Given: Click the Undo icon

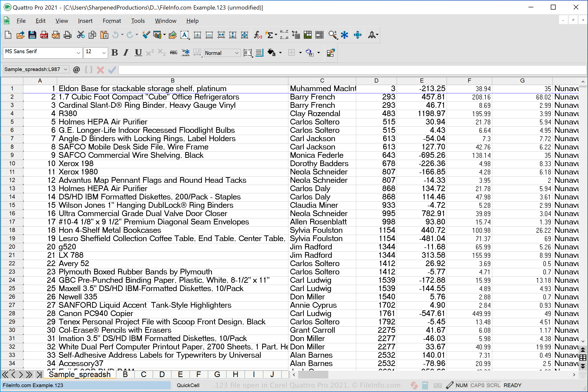Looking at the screenshot, I should point(116,35).
